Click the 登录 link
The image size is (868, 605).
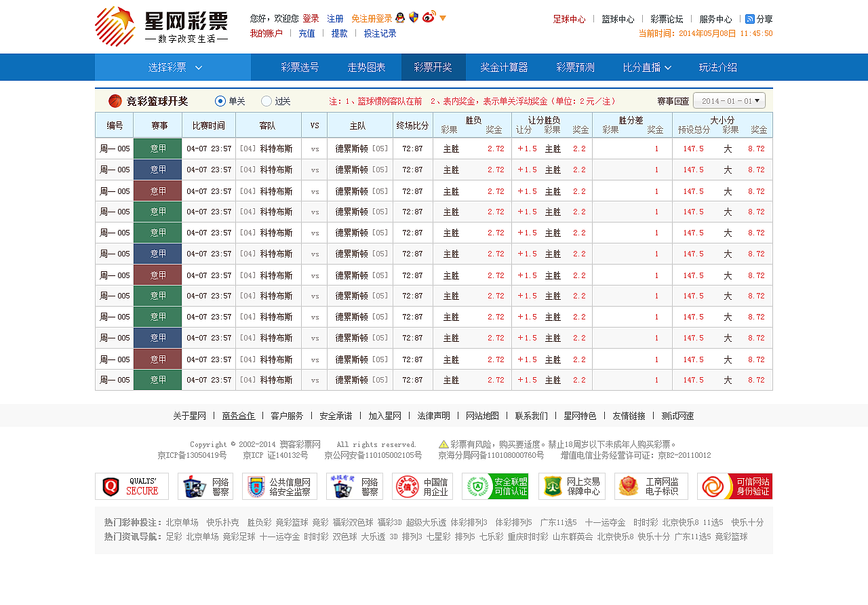(310, 19)
